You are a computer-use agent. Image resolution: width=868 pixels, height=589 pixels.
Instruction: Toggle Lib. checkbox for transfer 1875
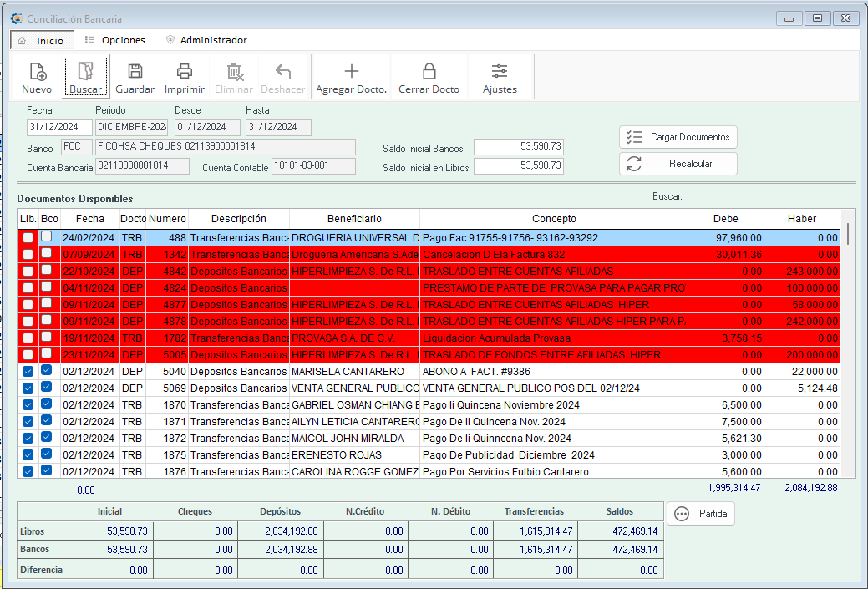[28, 454]
